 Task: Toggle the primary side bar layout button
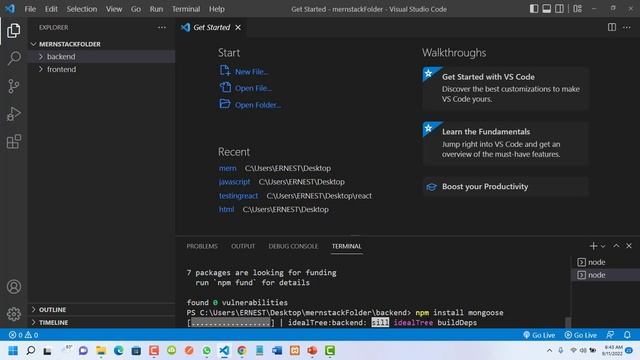pos(533,9)
